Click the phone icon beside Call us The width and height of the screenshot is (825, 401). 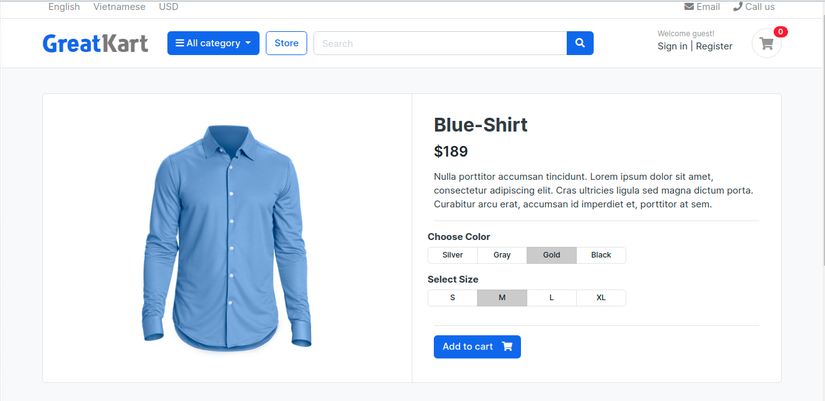click(737, 7)
